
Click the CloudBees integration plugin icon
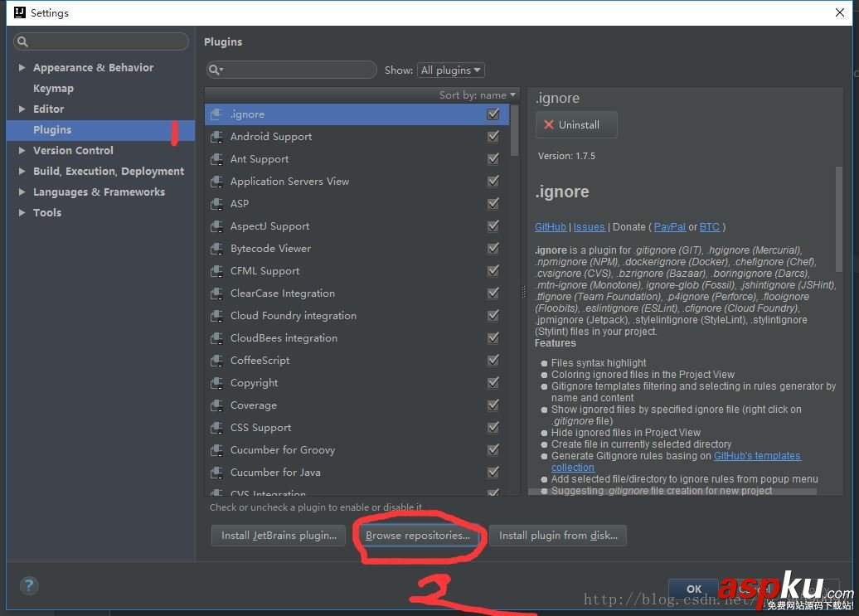coord(216,337)
